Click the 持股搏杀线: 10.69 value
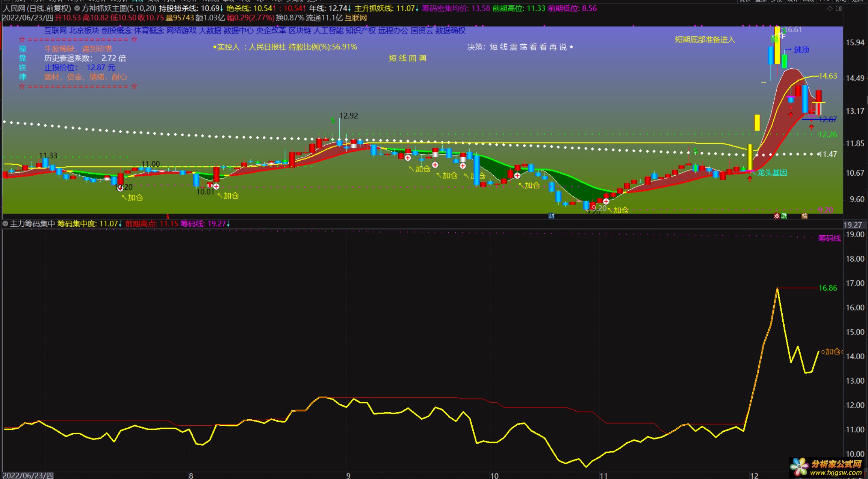Viewport: 868px width, 479px height. pos(191,8)
